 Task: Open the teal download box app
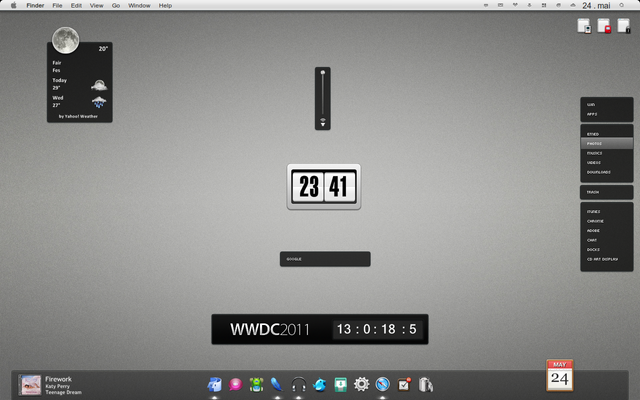340,384
